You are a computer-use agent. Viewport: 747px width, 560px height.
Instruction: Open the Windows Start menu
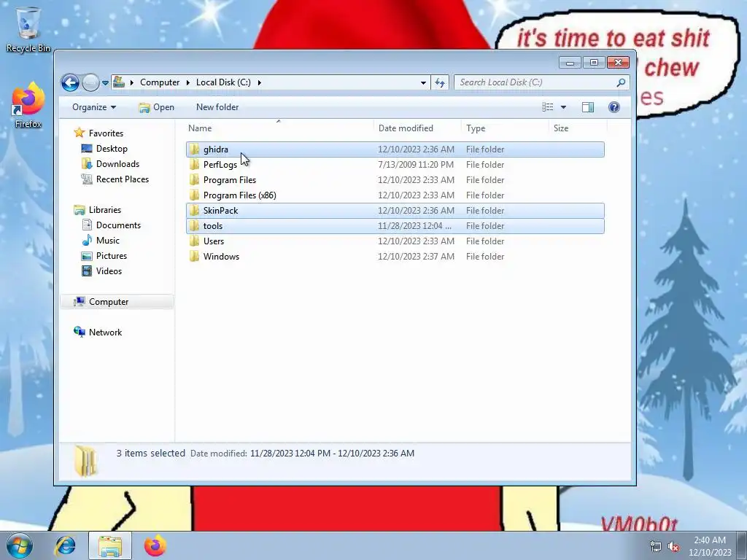click(20, 545)
